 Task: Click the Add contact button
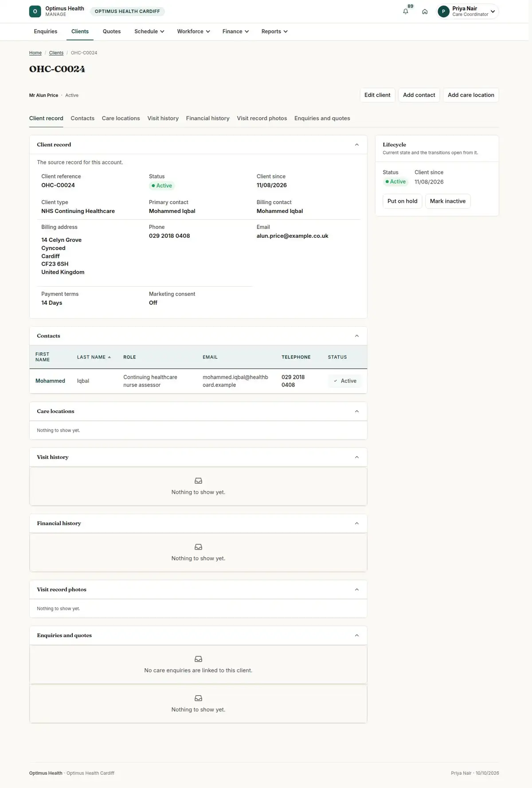click(x=419, y=95)
